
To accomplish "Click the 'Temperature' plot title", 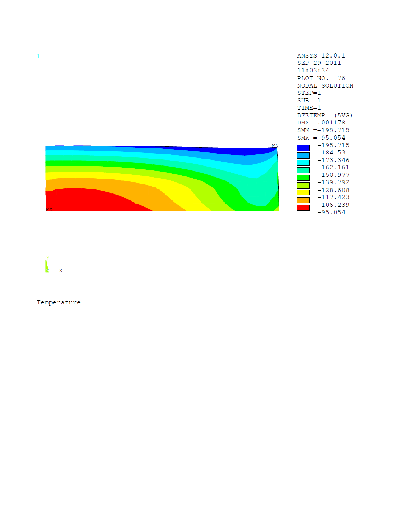I will [59, 302].
